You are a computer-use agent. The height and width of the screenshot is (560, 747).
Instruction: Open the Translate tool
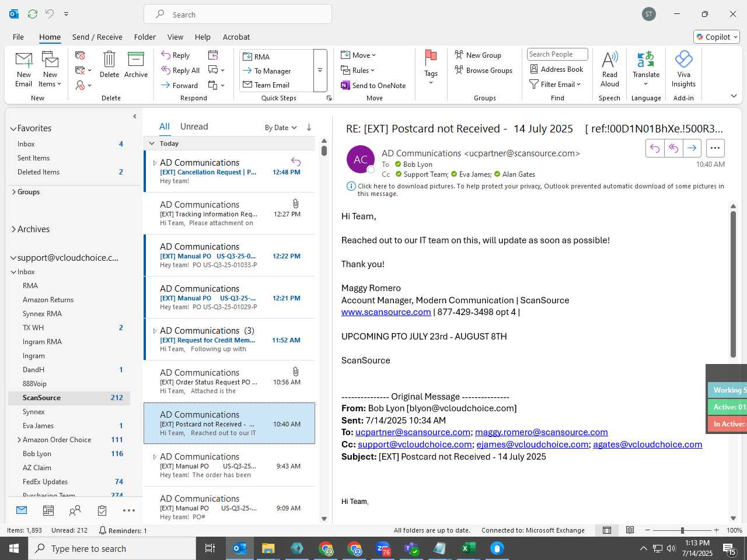click(646, 69)
